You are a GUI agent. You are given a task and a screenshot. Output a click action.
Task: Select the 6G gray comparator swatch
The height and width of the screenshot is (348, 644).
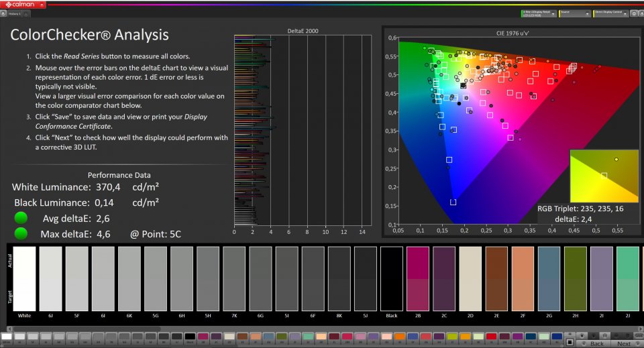coord(260,279)
